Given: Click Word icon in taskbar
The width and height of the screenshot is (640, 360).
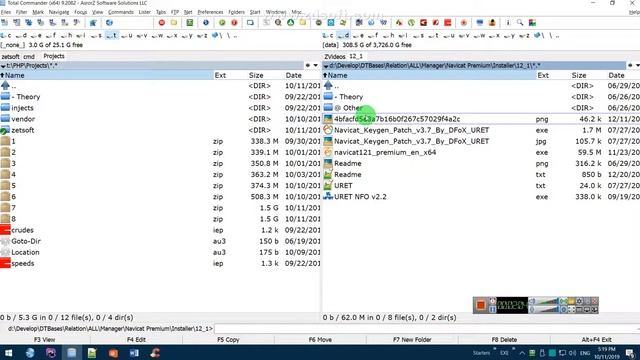Looking at the screenshot, I should click(134, 353).
